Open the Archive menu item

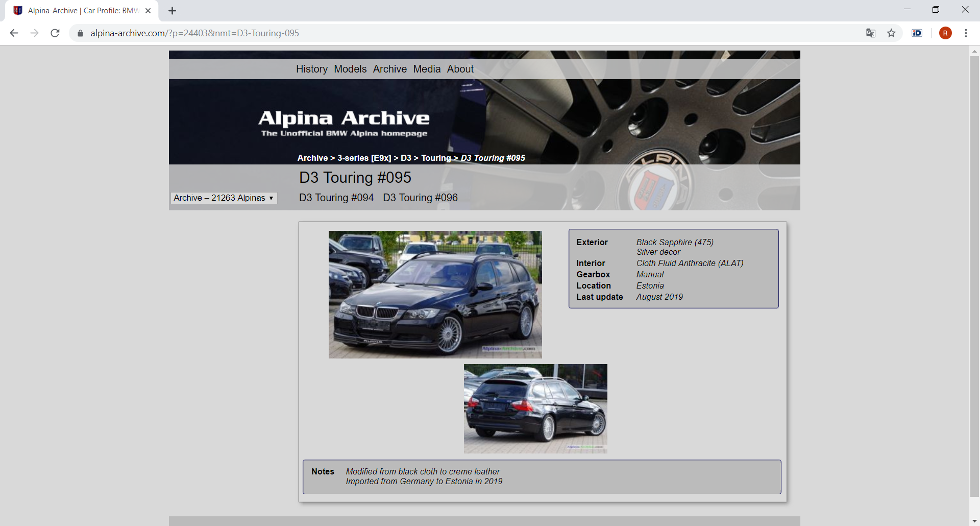pyautogui.click(x=390, y=69)
